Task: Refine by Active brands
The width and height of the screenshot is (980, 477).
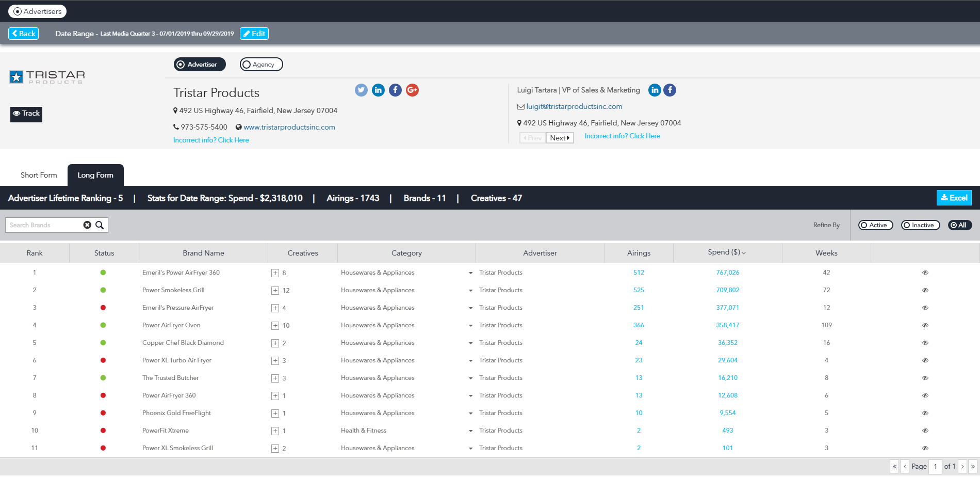Action: 876,225
